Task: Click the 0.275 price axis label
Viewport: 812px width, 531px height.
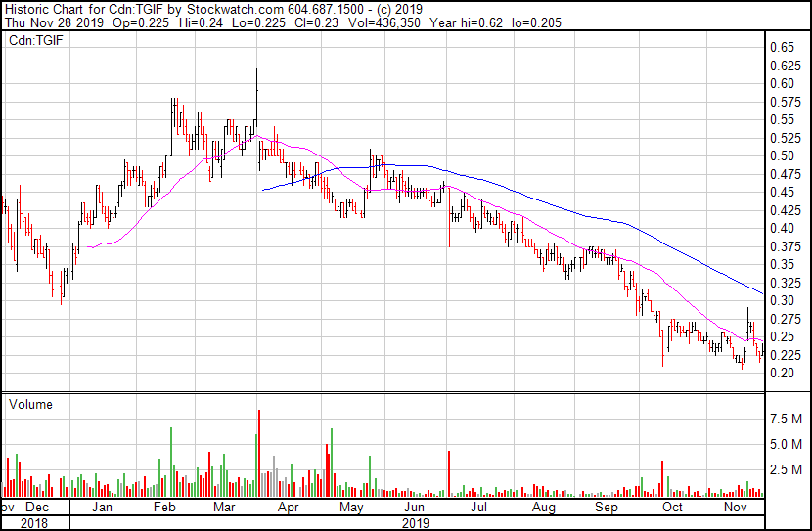Action: 786,320
